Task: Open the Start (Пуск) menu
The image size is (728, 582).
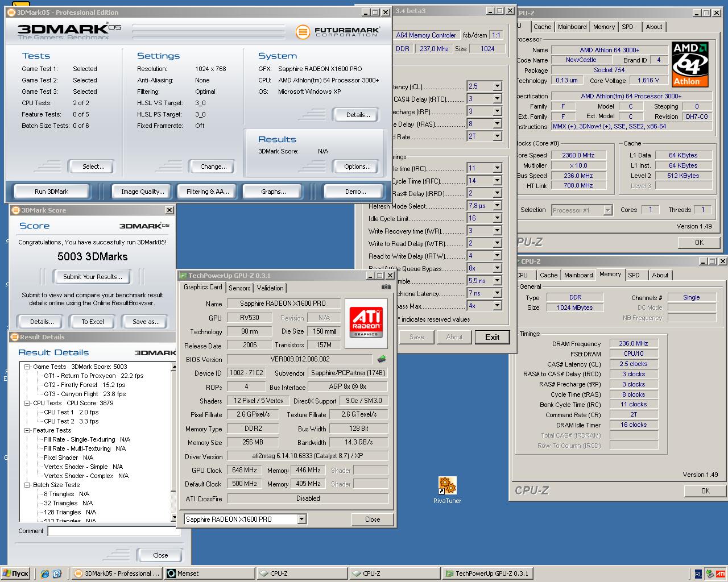Action: tap(16, 573)
